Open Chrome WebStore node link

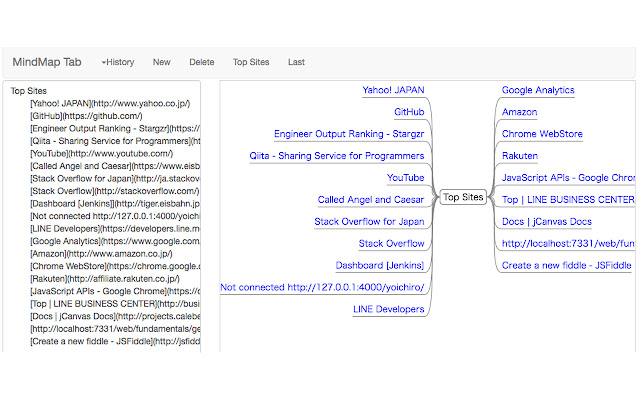coord(542,134)
